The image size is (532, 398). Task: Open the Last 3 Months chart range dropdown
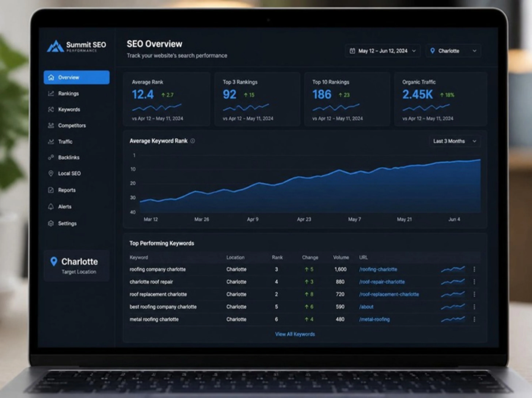pos(455,141)
